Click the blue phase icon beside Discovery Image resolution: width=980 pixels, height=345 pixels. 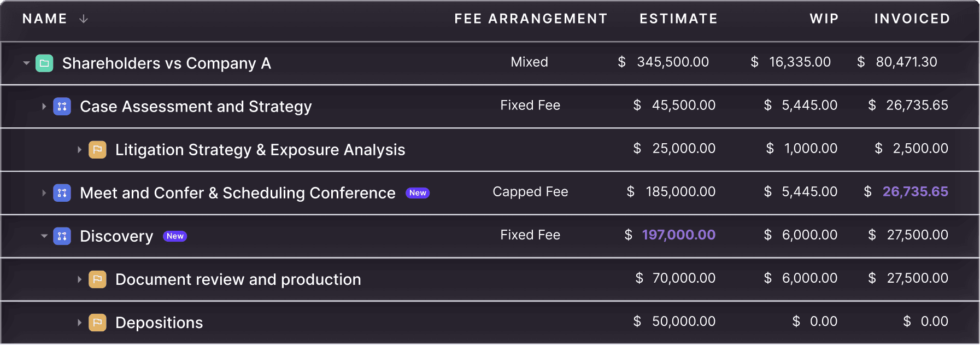tap(62, 236)
